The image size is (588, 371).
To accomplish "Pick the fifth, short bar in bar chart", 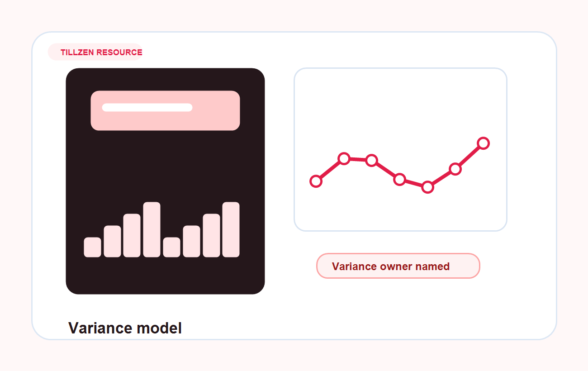I will click(x=171, y=247).
